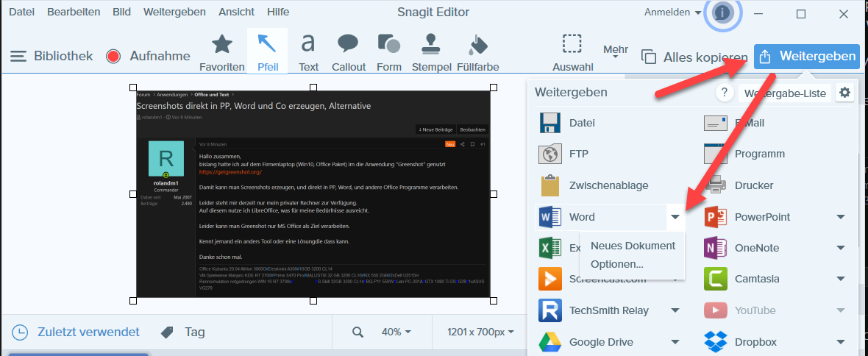Screen dimensions: 868x356
Task: Select the Stempel stamp tool
Action: point(432,53)
